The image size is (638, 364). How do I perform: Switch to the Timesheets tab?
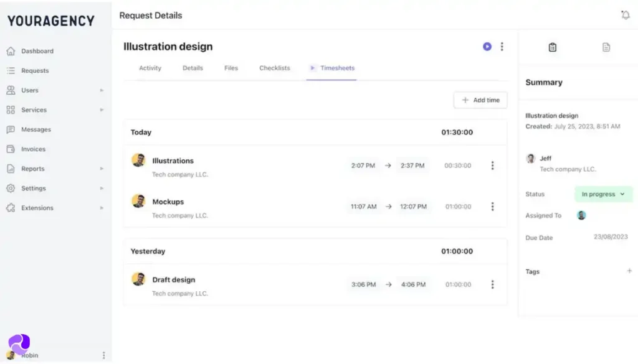pos(336,68)
